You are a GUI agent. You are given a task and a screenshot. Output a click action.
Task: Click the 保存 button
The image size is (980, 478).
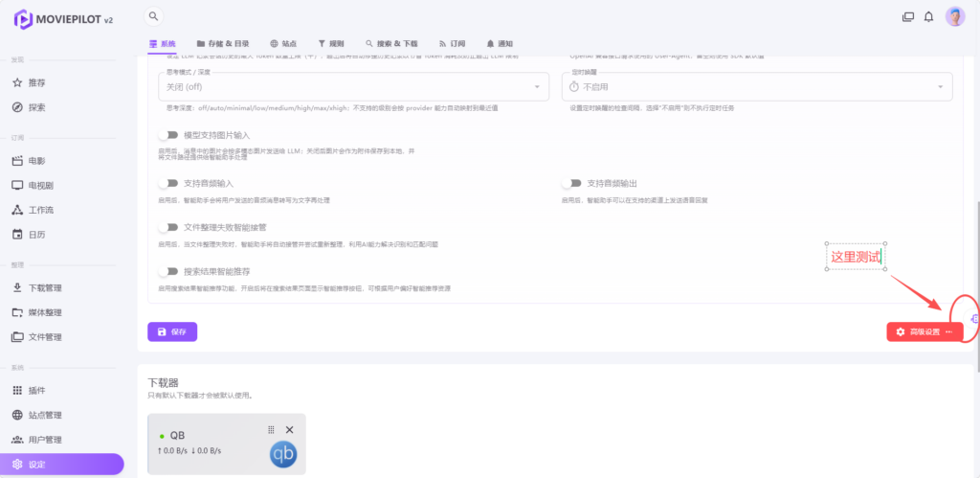tap(172, 331)
